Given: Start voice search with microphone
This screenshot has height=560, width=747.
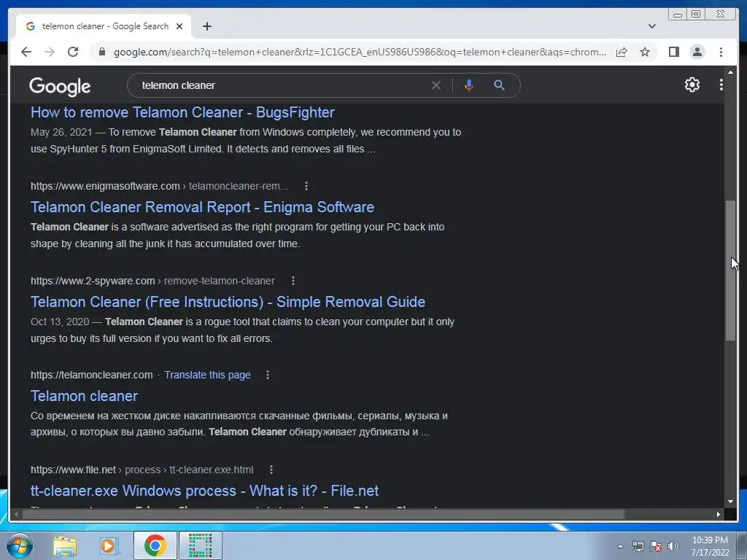Looking at the screenshot, I should click(x=468, y=85).
